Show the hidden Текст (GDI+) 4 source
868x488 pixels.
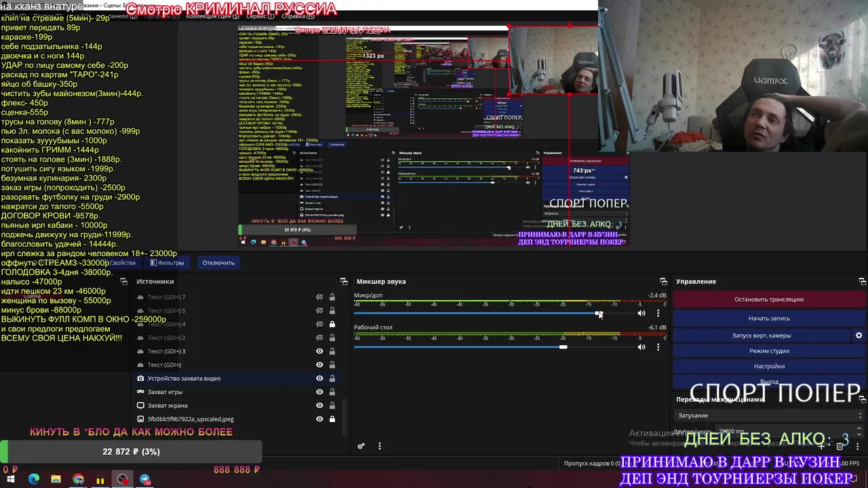(319, 324)
